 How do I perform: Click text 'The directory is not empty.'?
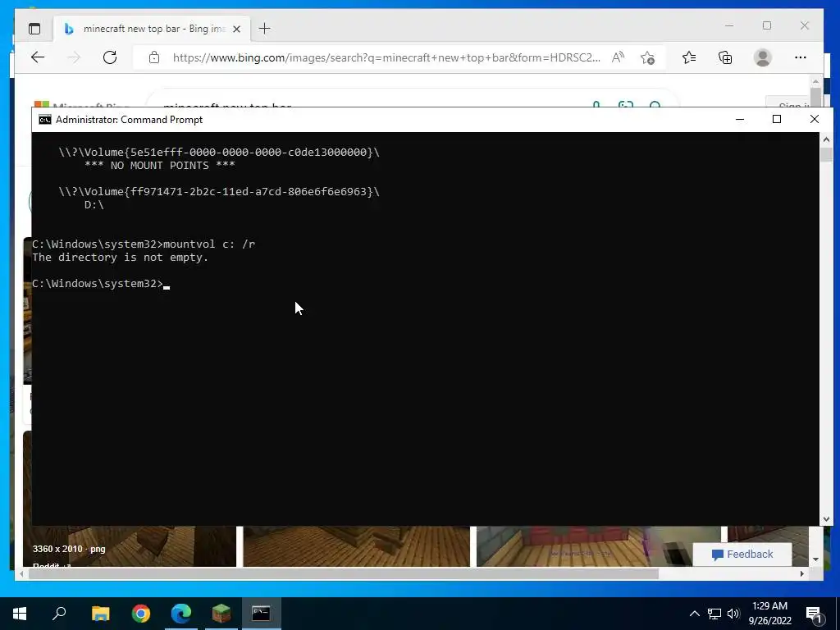[120, 257]
